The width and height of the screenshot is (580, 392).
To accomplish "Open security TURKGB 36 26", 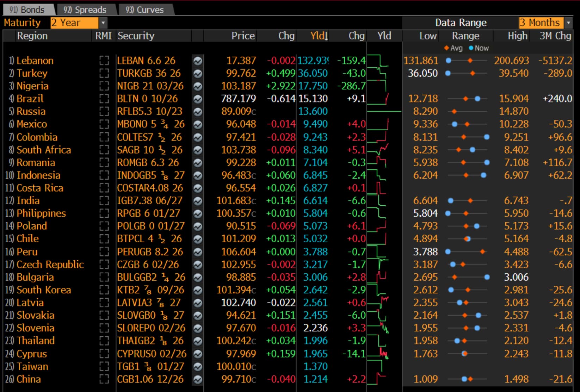I will tap(149, 73).
